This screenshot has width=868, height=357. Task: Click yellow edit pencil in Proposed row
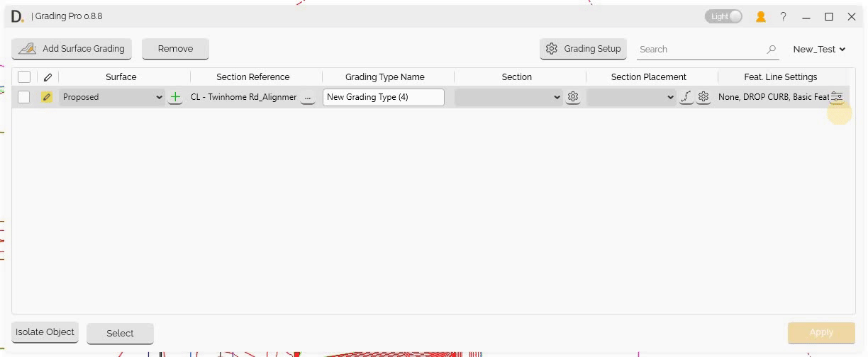(x=47, y=97)
